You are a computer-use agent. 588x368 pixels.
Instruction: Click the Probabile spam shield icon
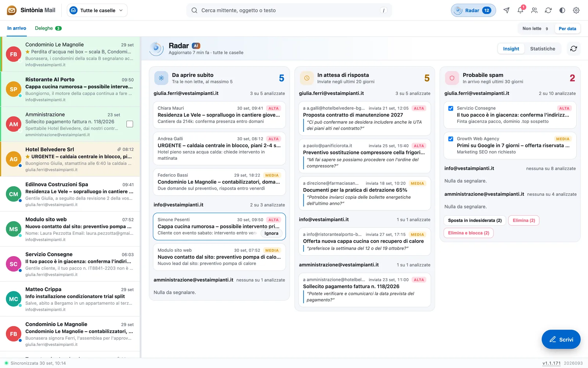452,78
